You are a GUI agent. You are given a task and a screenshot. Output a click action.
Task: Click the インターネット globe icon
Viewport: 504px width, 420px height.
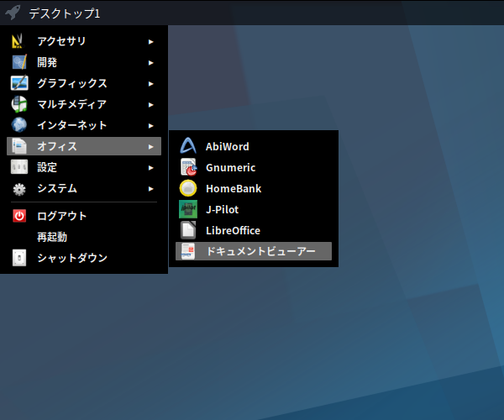coord(19,125)
